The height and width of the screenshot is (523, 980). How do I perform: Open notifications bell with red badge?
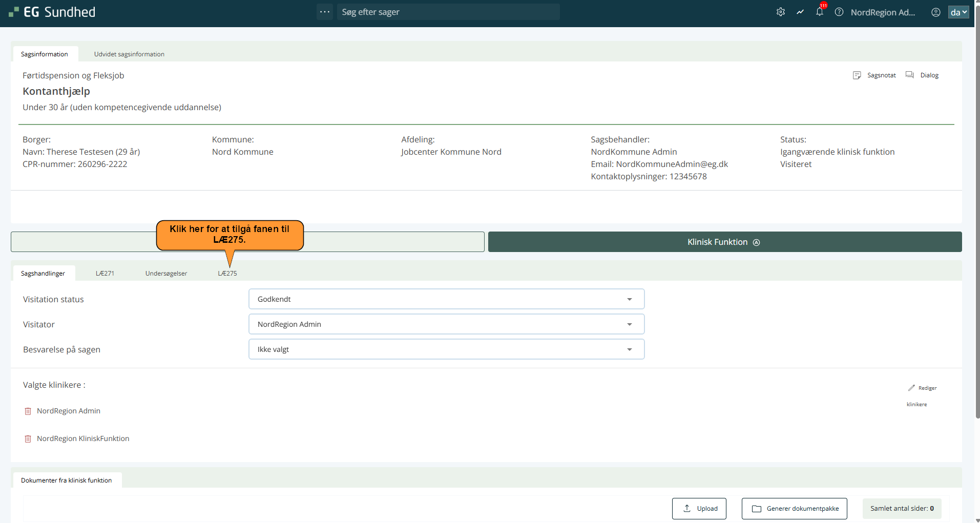[820, 12]
